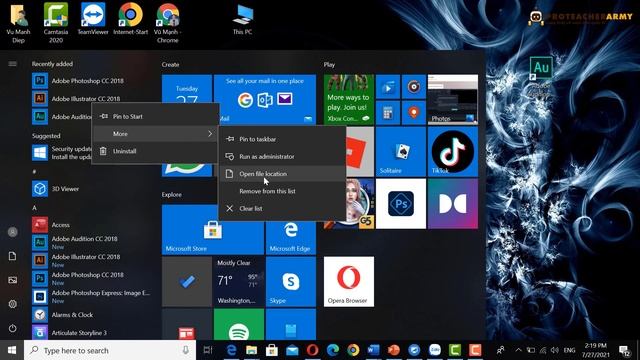The image size is (640, 360).
Task: Show hidden system tray icons
Action: [x=518, y=350]
